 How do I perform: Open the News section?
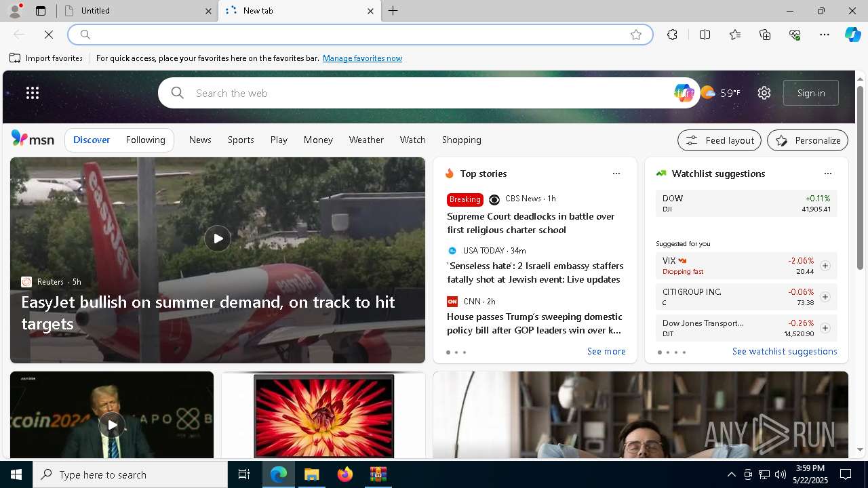tap(200, 140)
